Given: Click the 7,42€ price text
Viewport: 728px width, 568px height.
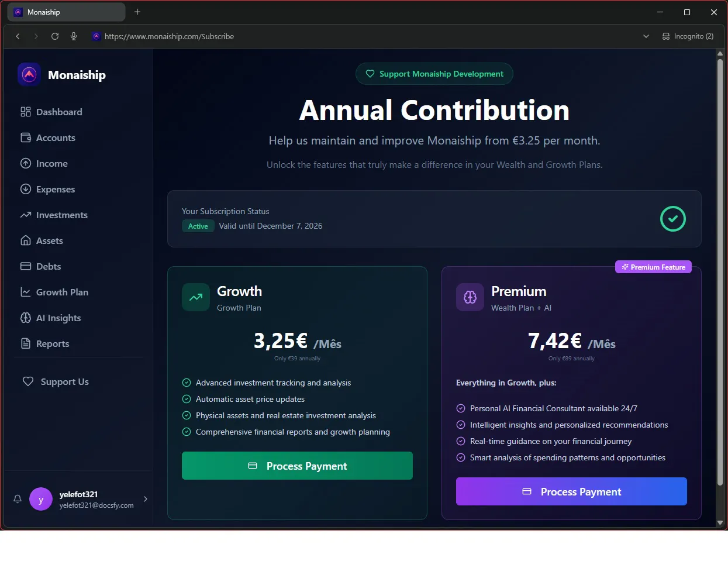Looking at the screenshot, I should tap(555, 340).
